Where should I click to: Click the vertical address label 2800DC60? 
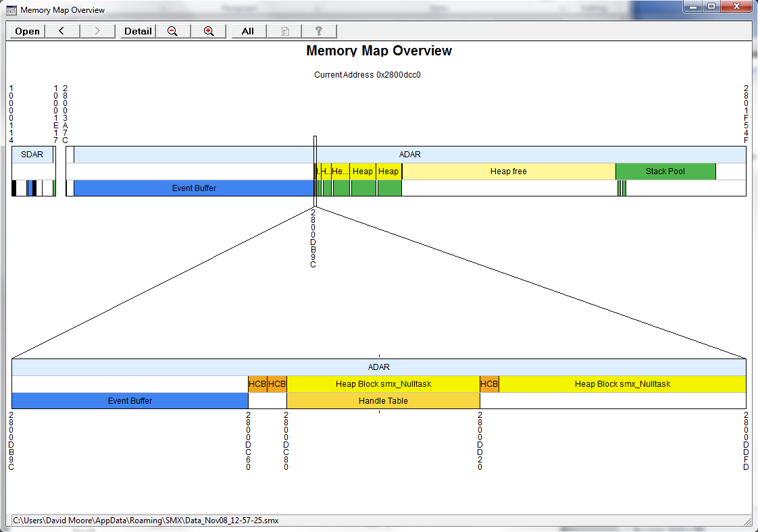coord(249,441)
